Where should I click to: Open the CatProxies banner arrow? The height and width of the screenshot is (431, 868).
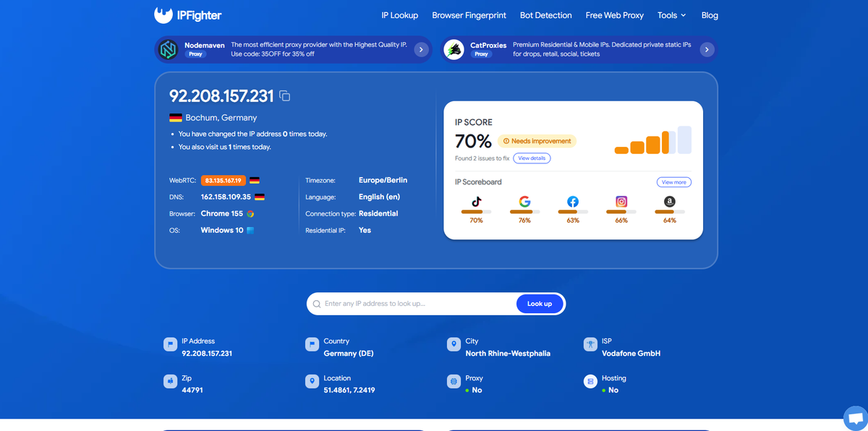pos(707,49)
